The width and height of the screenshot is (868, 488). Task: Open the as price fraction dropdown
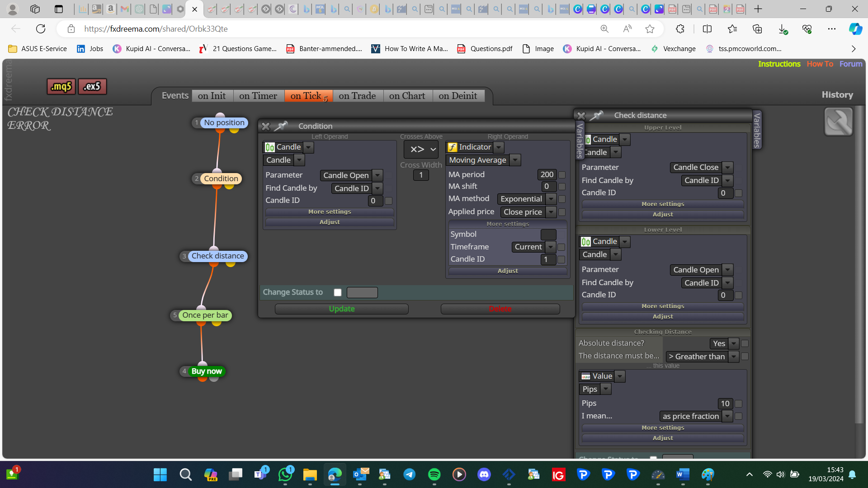click(x=727, y=416)
